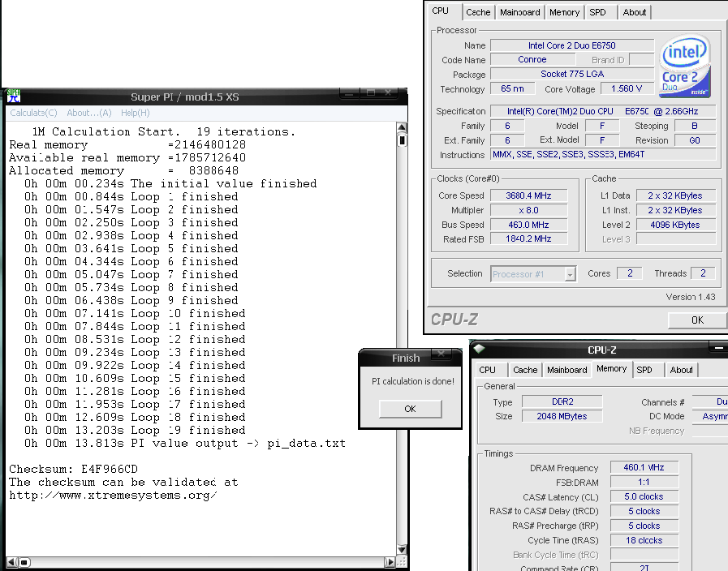The height and width of the screenshot is (571, 728).
Task: Click OK button in upper CPU-Z window
Action: pyautogui.click(x=697, y=320)
